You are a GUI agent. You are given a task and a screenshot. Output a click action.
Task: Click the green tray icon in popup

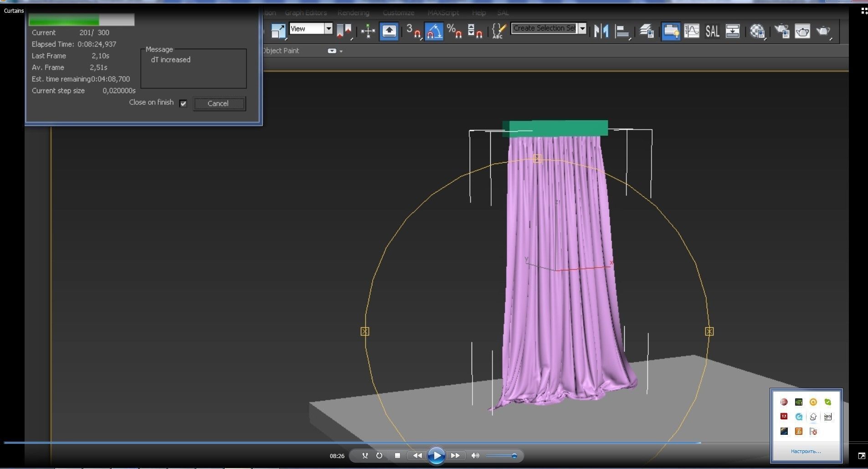click(828, 402)
